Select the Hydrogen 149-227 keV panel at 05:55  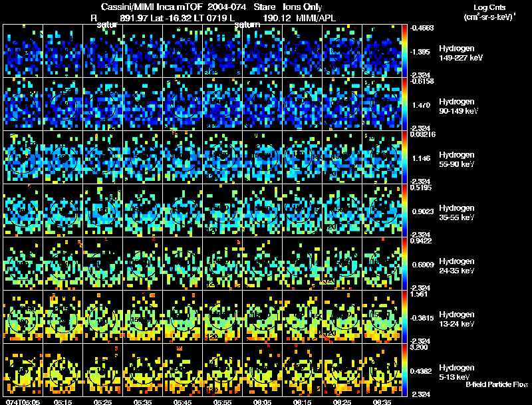click(x=223, y=51)
